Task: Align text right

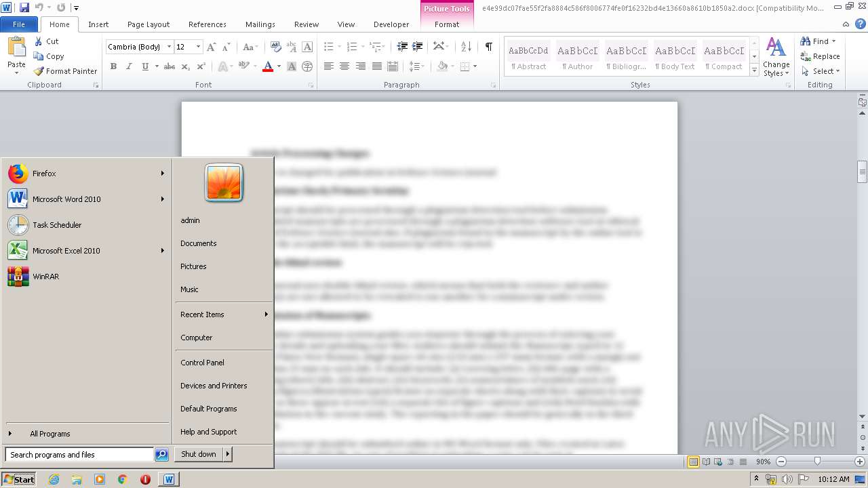Action: (360, 66)
